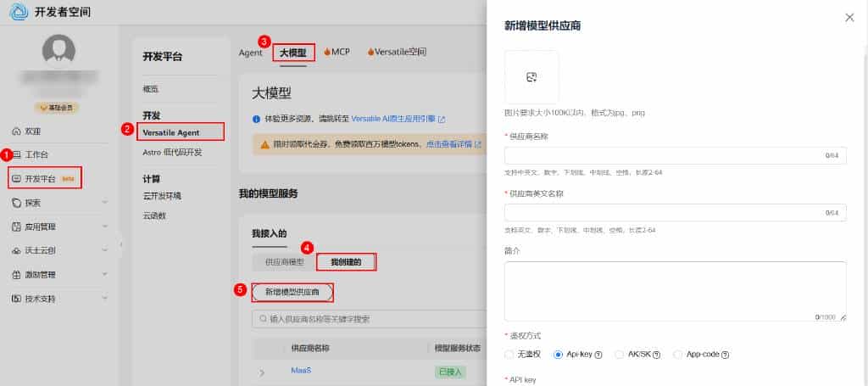Click the 应用管理 sidebar icon

[x=16, y=227]
